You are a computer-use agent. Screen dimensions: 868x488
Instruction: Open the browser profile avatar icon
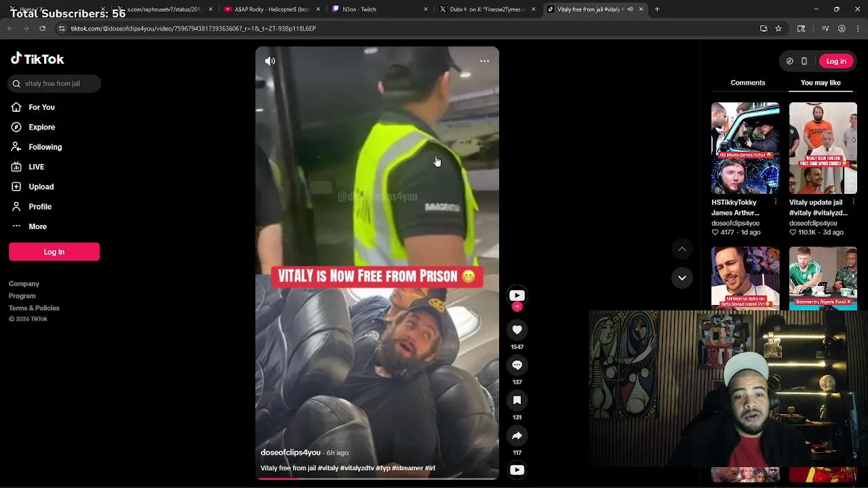[x=842, y=28]
